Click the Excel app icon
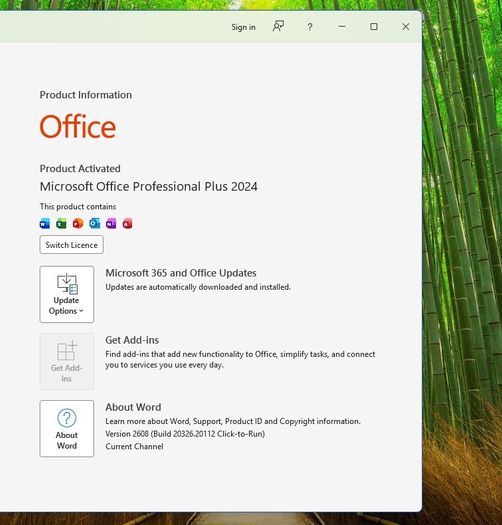The image size is (502, 525). point(61,223)
